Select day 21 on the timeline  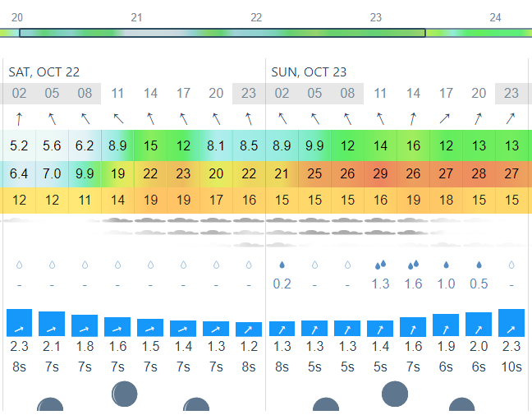[x=136, y=17]
